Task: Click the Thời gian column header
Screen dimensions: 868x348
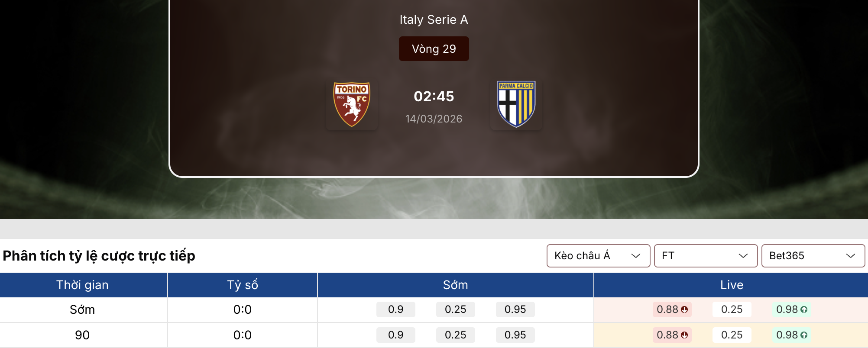Action: (82, 285)
